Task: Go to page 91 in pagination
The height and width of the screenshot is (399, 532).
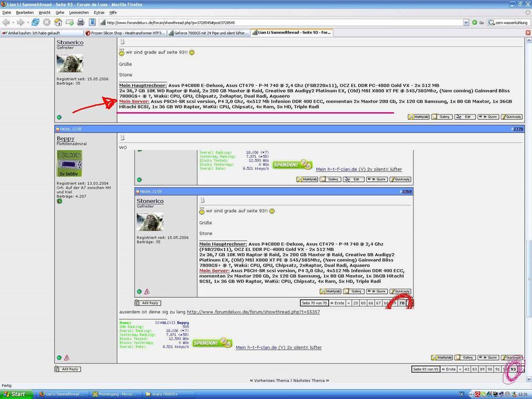Action: point(497,369)
